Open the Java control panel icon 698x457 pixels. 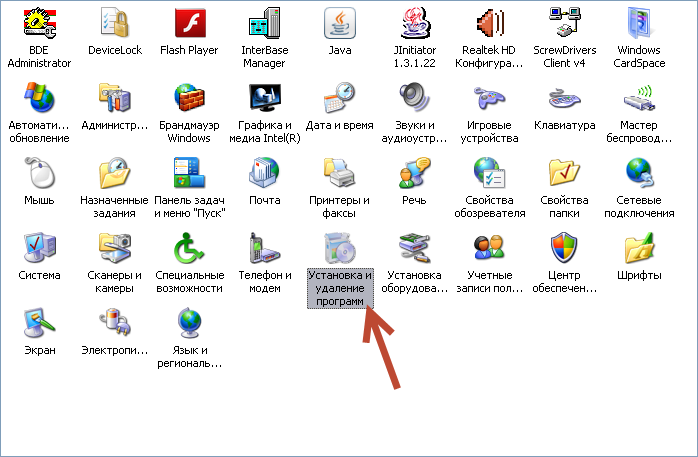point(340,24)
